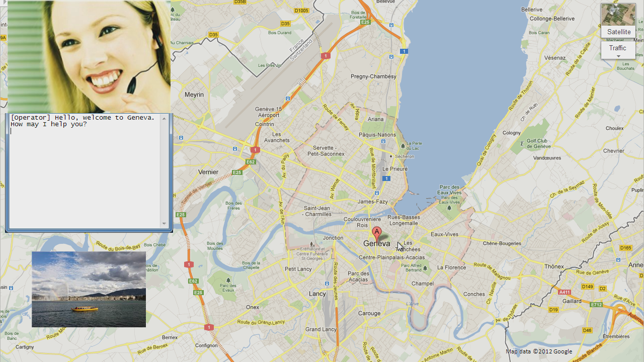Click the "Jonction" map label
Viewport: 644px width, 362px height.
(333, 238)
